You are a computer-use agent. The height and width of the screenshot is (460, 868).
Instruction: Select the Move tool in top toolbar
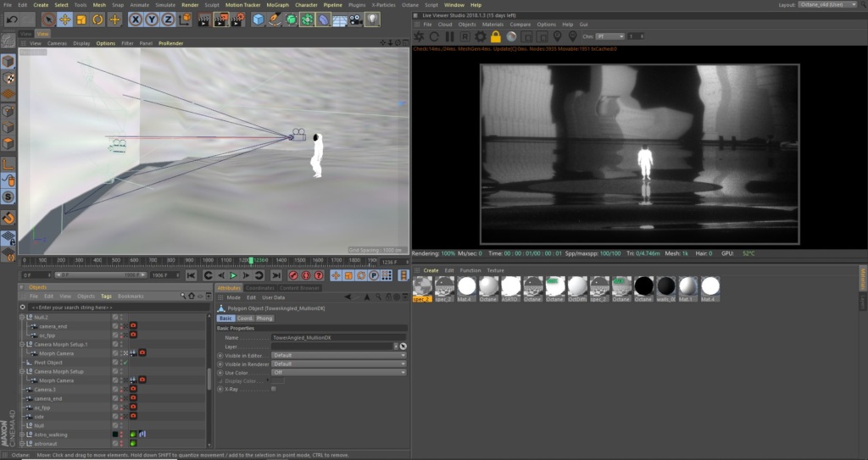coord(64,20)
